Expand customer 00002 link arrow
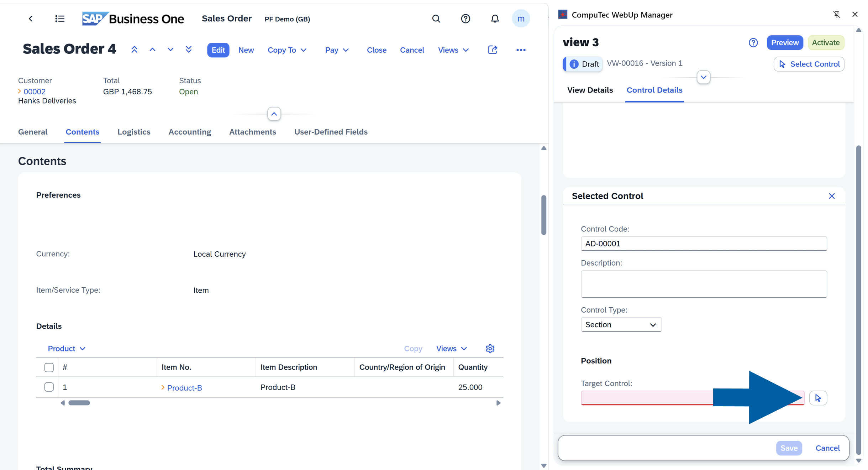 (x=19, y=92)
